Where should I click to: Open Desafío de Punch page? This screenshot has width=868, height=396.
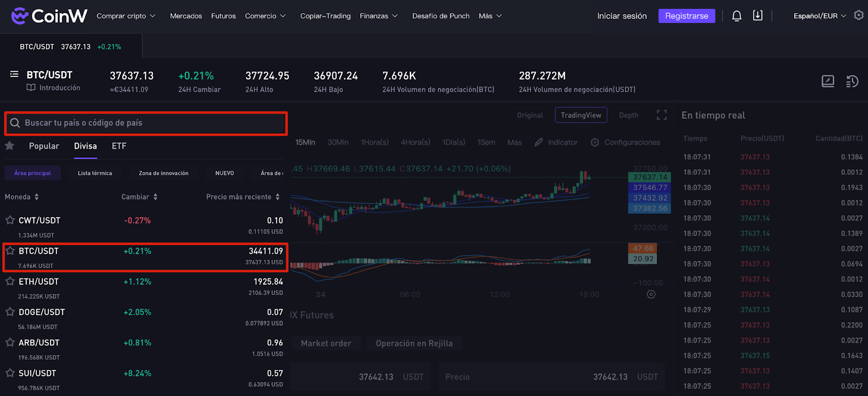tap(441, 16)
